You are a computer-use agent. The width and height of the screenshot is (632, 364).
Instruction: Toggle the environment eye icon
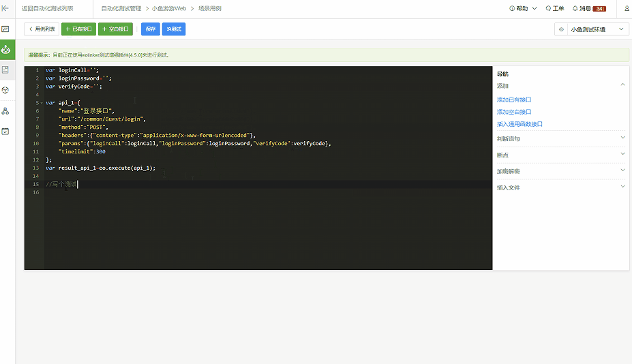[x=561, y=29]
